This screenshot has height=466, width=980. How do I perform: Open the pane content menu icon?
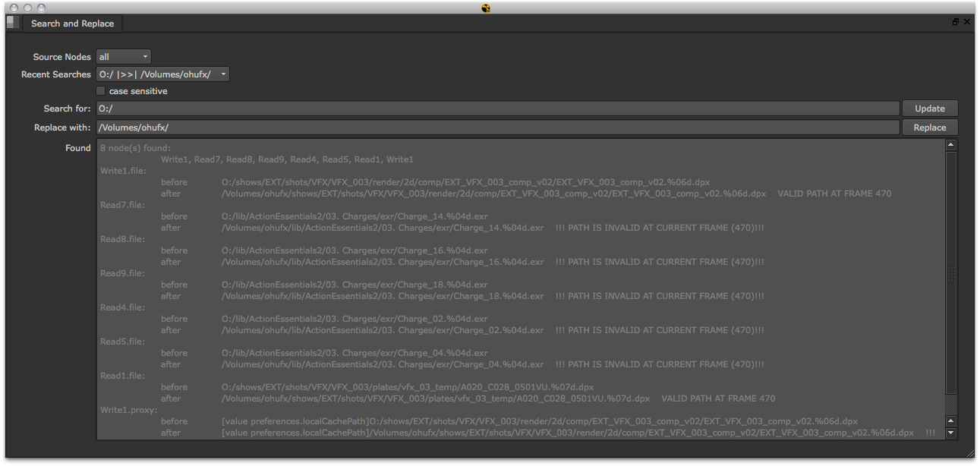coord(13,23)
